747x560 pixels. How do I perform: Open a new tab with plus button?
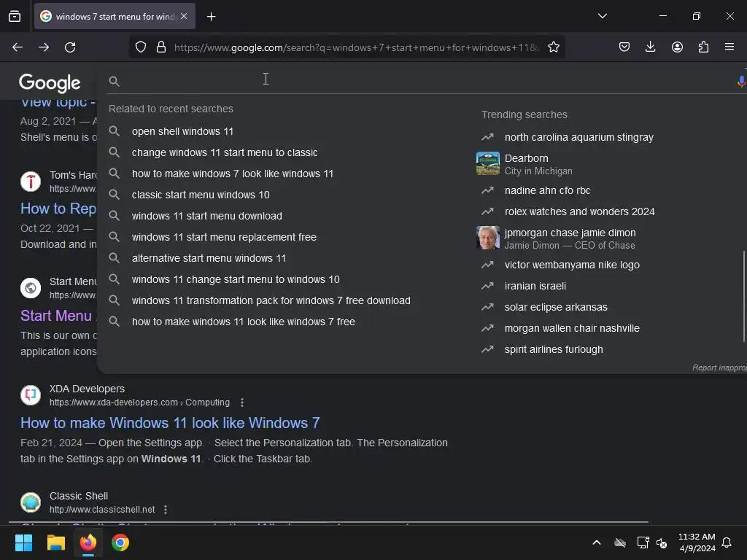click(x=211, y=17)
